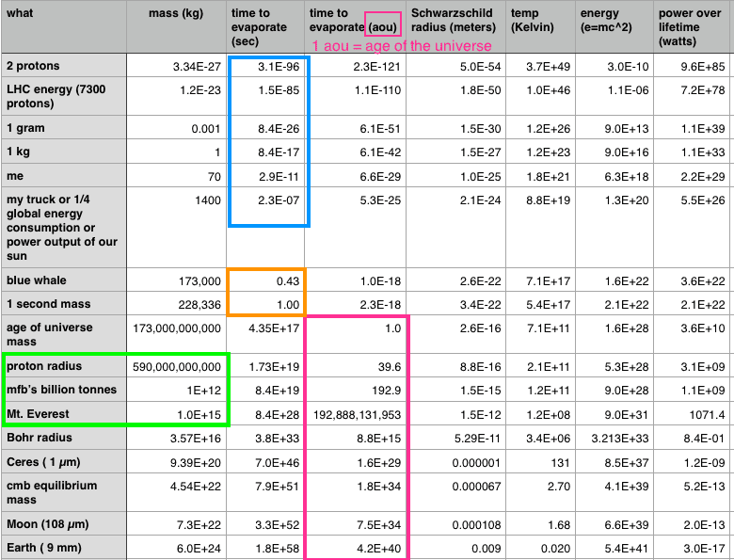Select the 'Mt. Everest' row label
The width and height of the screenshot is (734, 560).
click(x=64, y=413)
